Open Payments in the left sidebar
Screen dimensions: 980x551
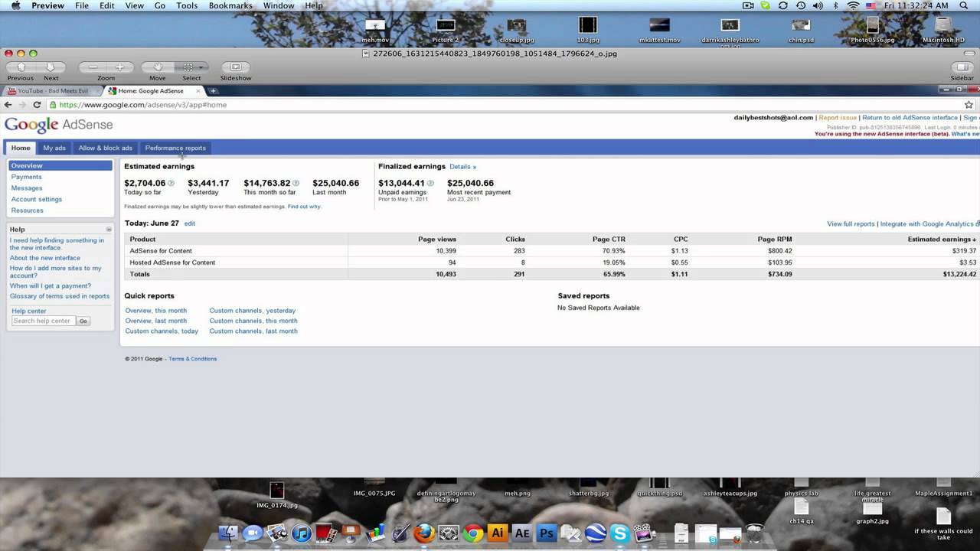26,177
